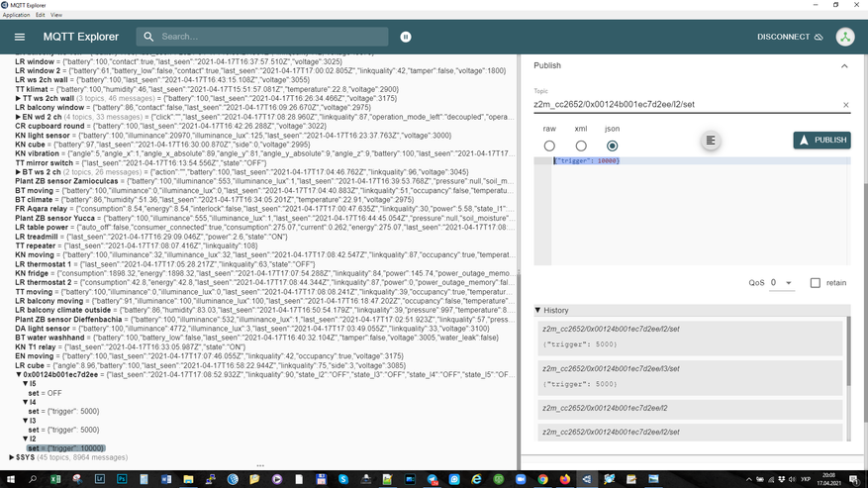Open the View menu
Image resolution: width=868 pixels, height=488 pixels.
pyautogui.click(x=56, y=15)
